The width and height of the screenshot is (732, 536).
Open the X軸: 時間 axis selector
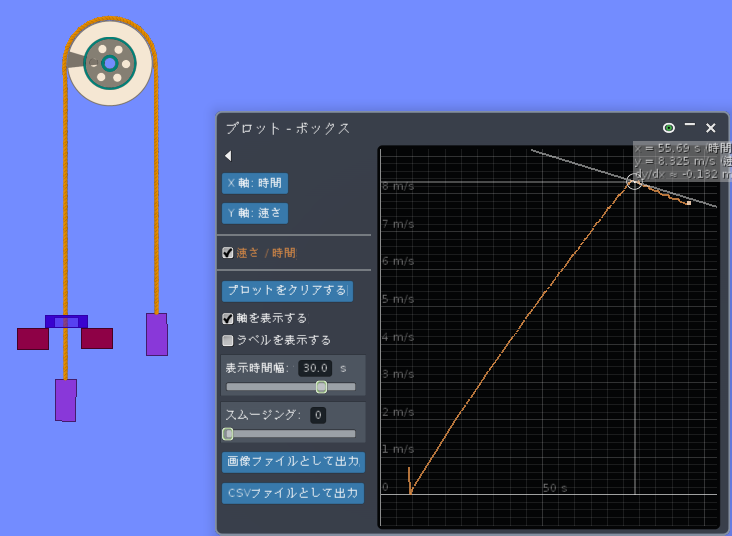coord(255,183)
